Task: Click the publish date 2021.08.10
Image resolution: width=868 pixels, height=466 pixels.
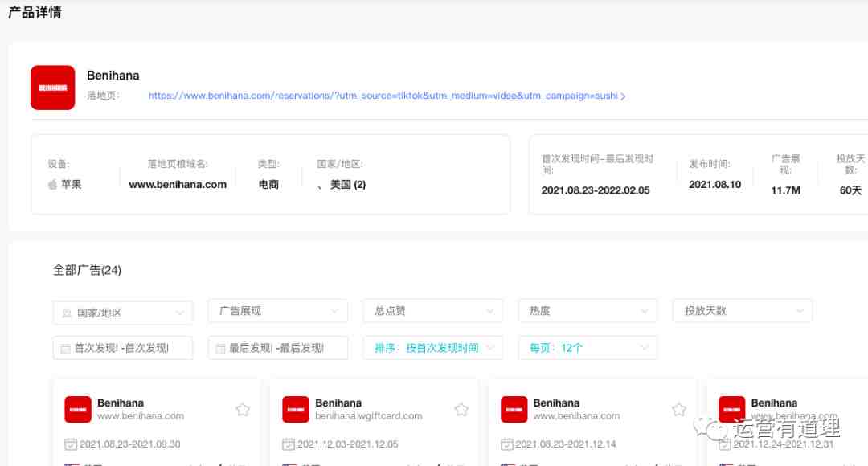Action: pyautogui.click(x=714, y=184)
